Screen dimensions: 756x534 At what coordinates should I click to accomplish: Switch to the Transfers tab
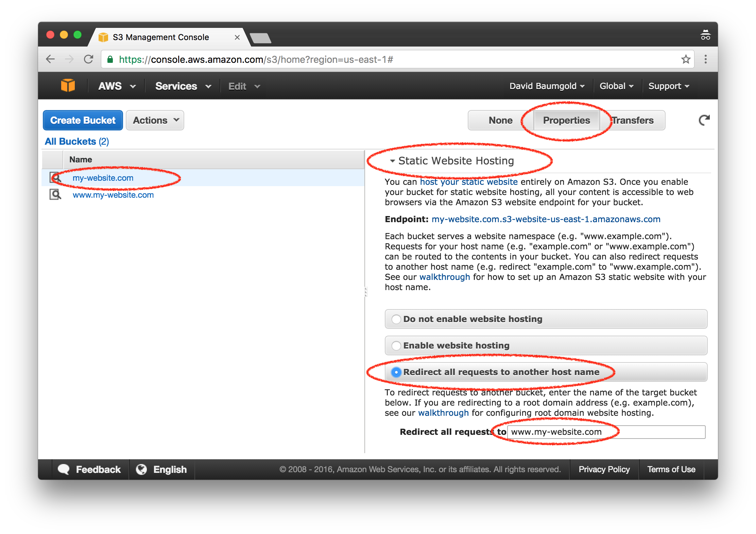tap(632, 120)
